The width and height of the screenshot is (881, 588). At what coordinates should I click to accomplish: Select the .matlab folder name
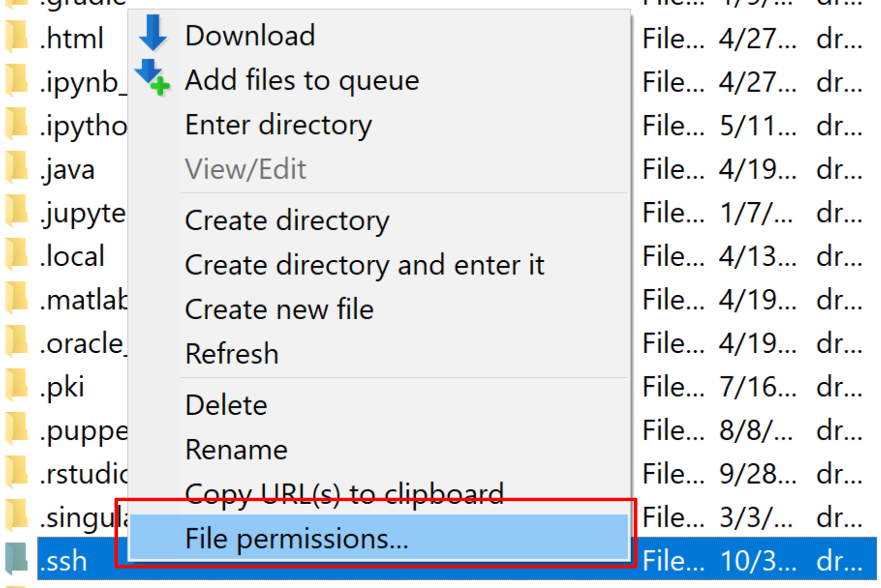click(83, 300)
